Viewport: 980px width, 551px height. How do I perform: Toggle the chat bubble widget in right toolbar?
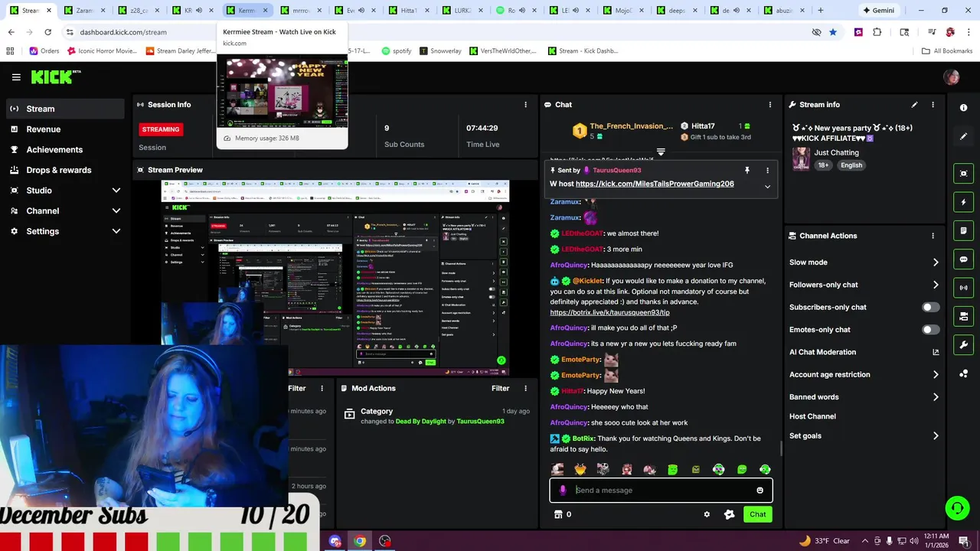pyautogui.click(x=964, y=259)
